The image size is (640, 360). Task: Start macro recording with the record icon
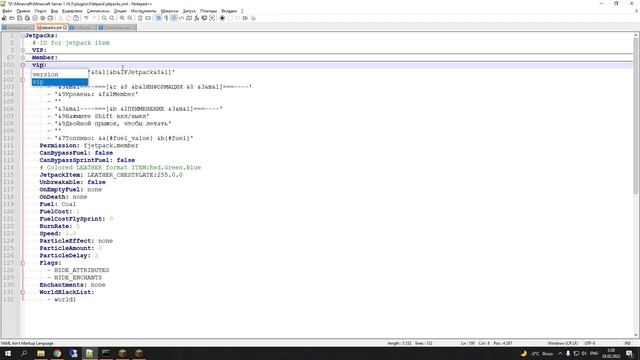(222, 18)
